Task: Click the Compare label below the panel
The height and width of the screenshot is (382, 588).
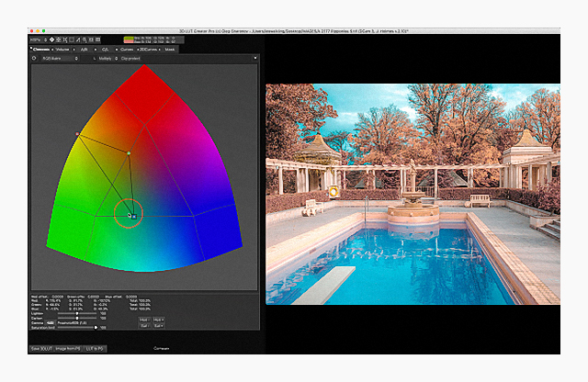Action: [162, 348]
